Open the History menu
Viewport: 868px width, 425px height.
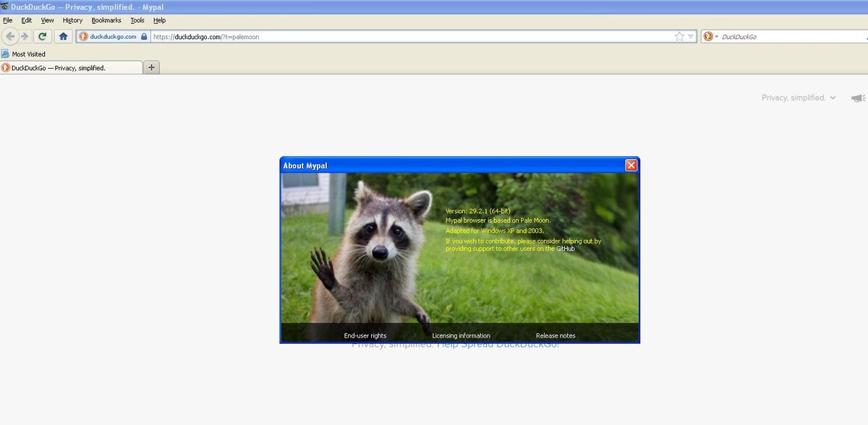(x=72, y=20)
